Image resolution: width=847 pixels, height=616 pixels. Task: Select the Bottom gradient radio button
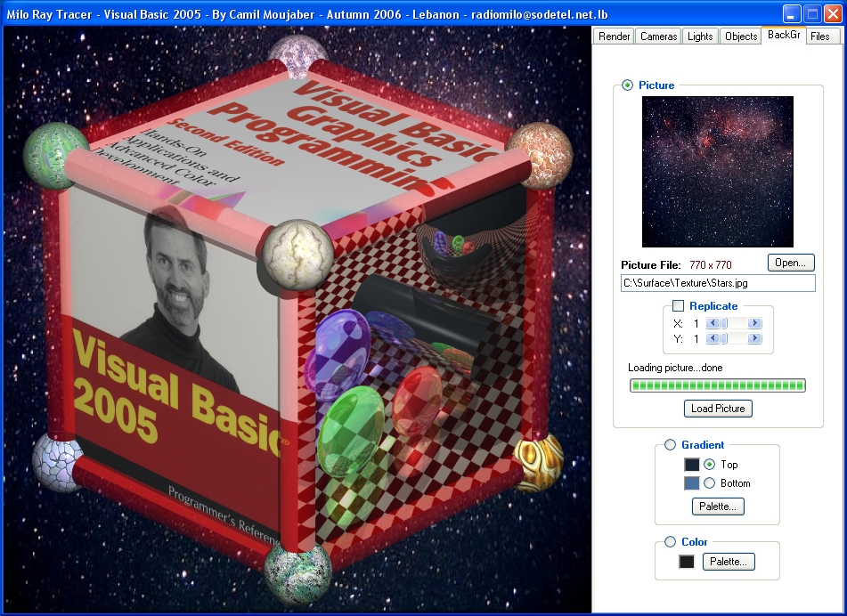710,483
